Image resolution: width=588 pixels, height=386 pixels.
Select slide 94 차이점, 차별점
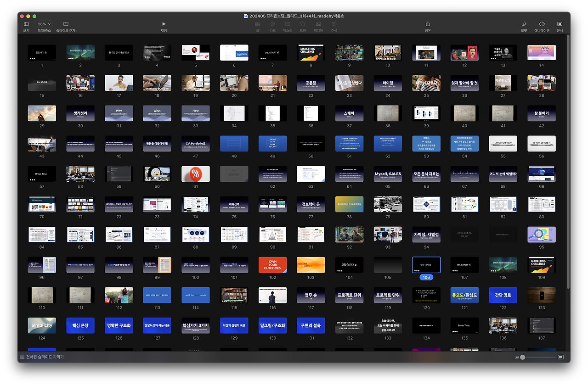426,235
